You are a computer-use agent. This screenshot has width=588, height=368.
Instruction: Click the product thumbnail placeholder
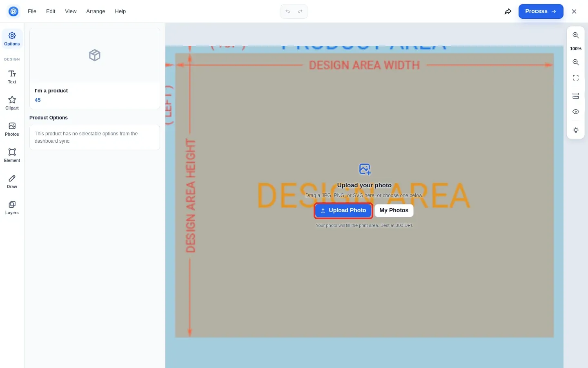tap(95, 55)
